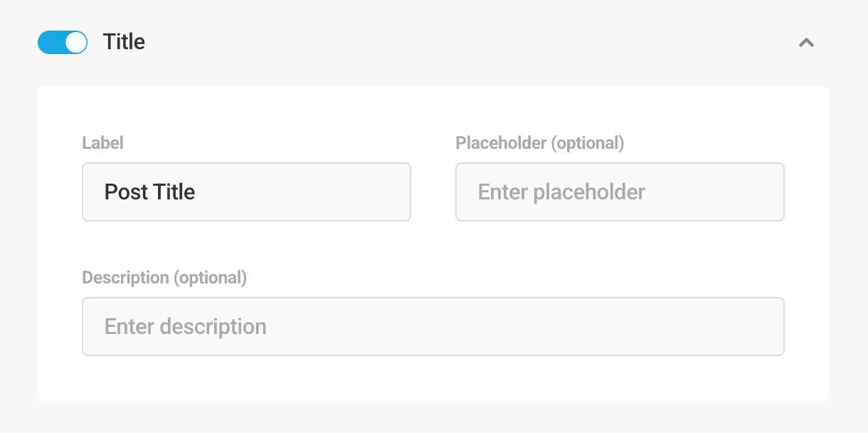The width and height of the screenshot is (868, 433).
Task: Collapse the Title section with the chevron
Action: [x=806, y=42]
